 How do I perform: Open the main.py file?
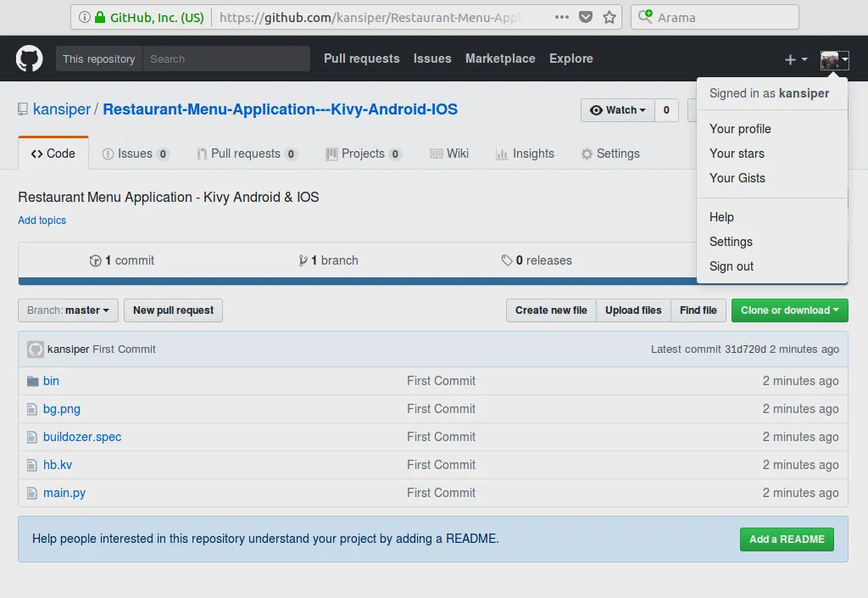click(x=64, y=493)
